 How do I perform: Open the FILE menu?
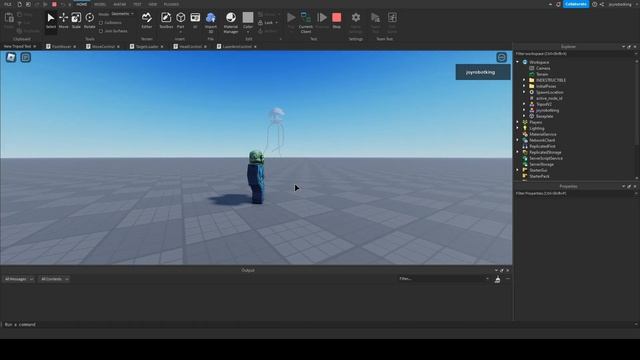[x=8, y=4]
